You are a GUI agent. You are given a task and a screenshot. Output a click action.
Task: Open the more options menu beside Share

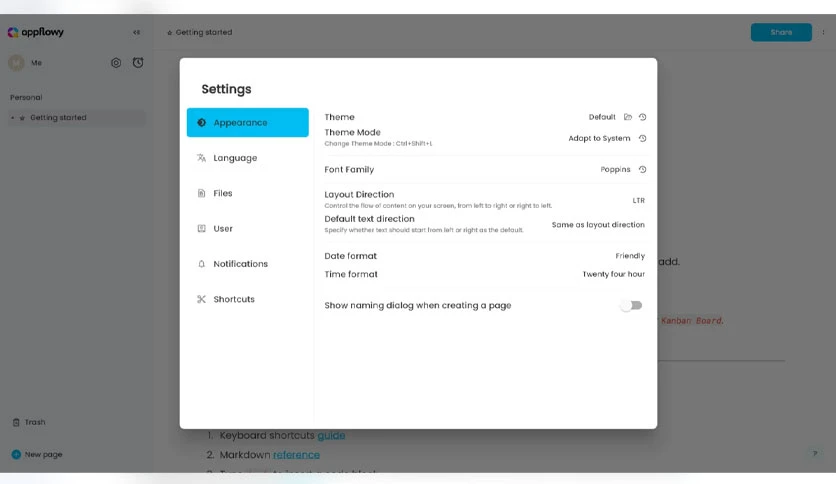[823, 32]
